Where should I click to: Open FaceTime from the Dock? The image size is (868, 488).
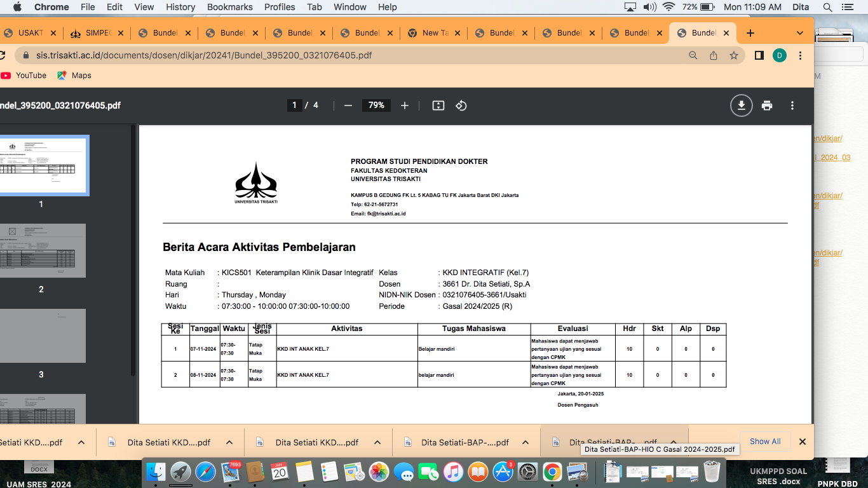click(428, 471)
